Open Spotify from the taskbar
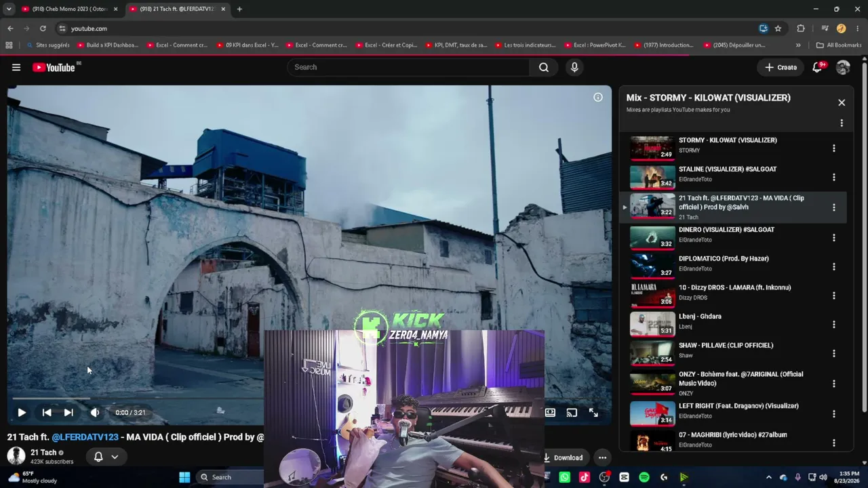 (x=644, y=477)
